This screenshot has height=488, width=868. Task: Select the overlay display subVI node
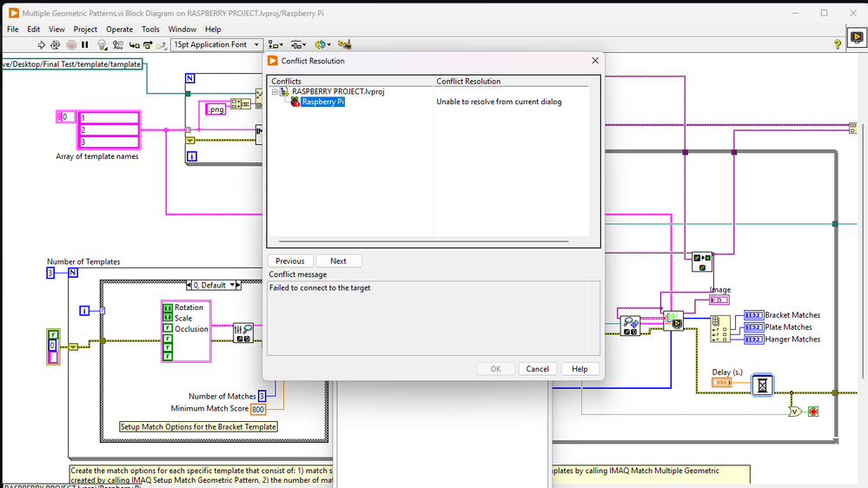coord(673,321)
